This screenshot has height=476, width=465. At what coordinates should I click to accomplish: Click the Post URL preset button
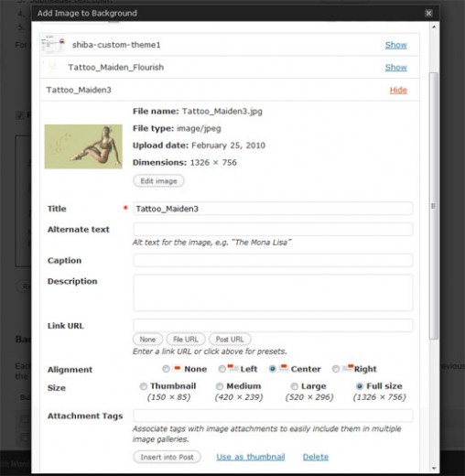tap(230, 340)
